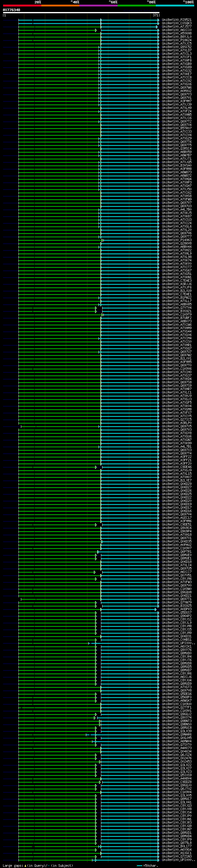Click the red 20% identity legend segment
Screen dimensions: 197x868
tap(22, 6)
